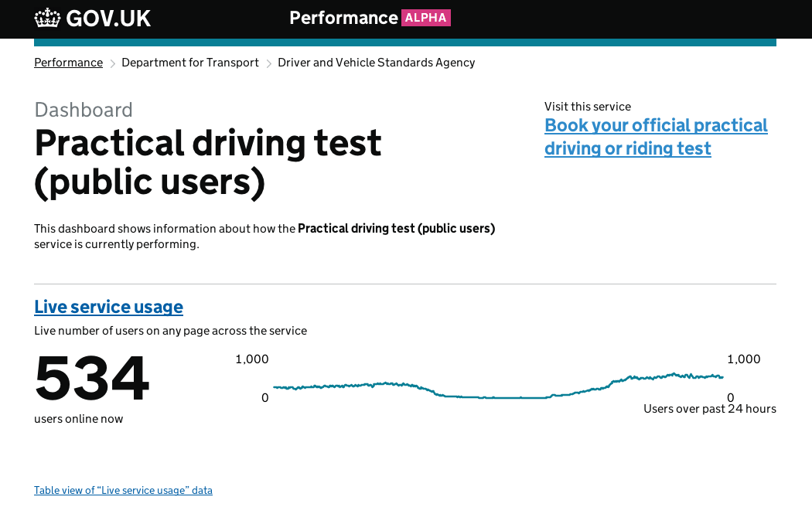The width and height of the screenshot is (812, 524).
Task: Open Book your official practical driving test link
Action: (x=656, y=136)
